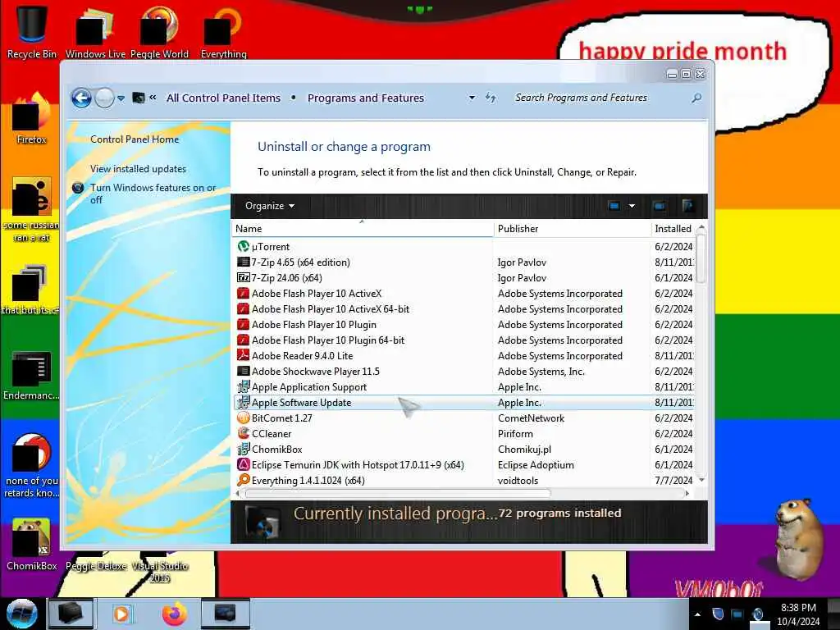840x630 pixels.
Task: Select BitComet 1.27 entry
Action: 464,418
